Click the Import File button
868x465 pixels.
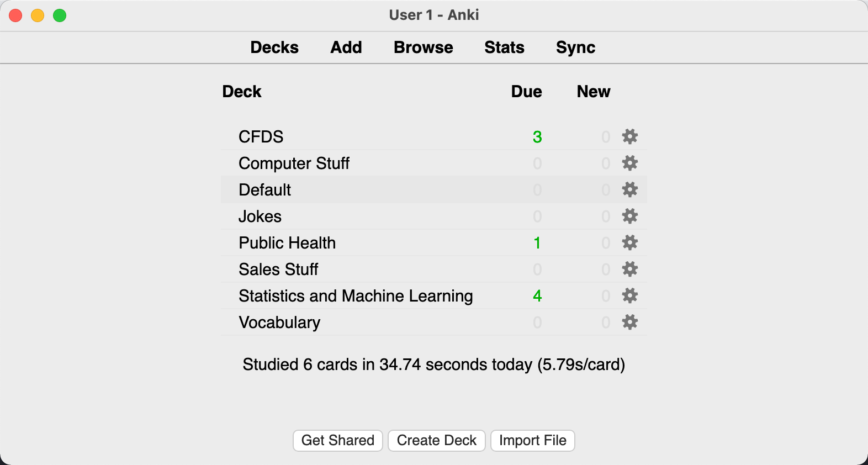pyautogui.click(x=533, y=441)
